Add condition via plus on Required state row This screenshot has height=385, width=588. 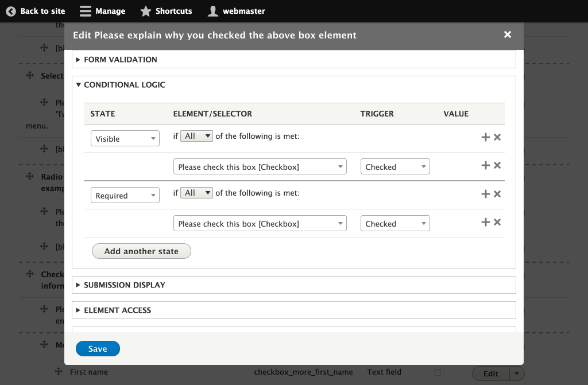click(x=486, y=194)
